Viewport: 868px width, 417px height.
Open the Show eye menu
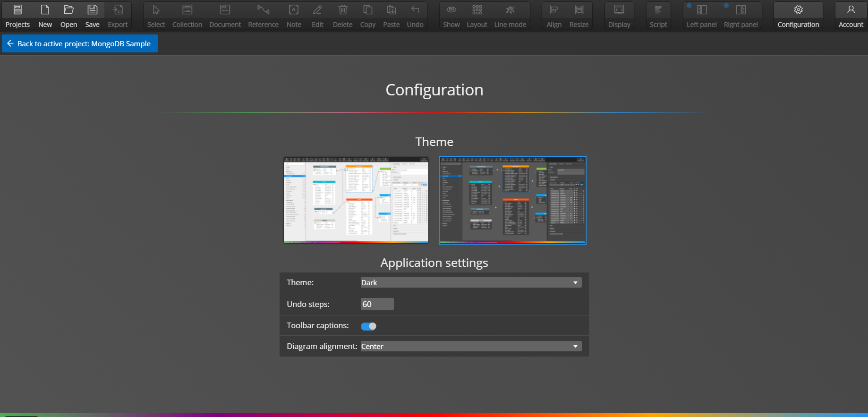point(451,16)
